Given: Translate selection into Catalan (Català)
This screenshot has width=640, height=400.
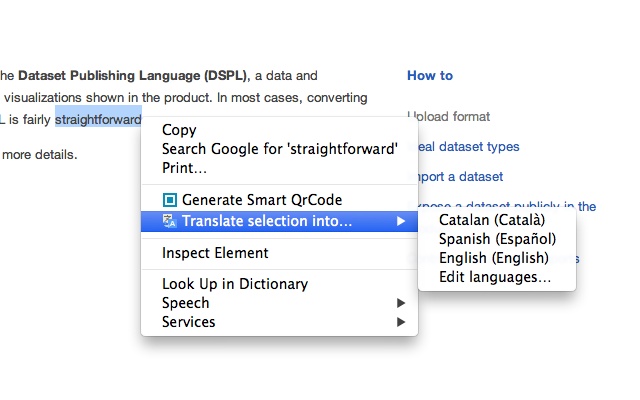Looking at the screenshot, I should pyautogui.click(x=493, y=220).
